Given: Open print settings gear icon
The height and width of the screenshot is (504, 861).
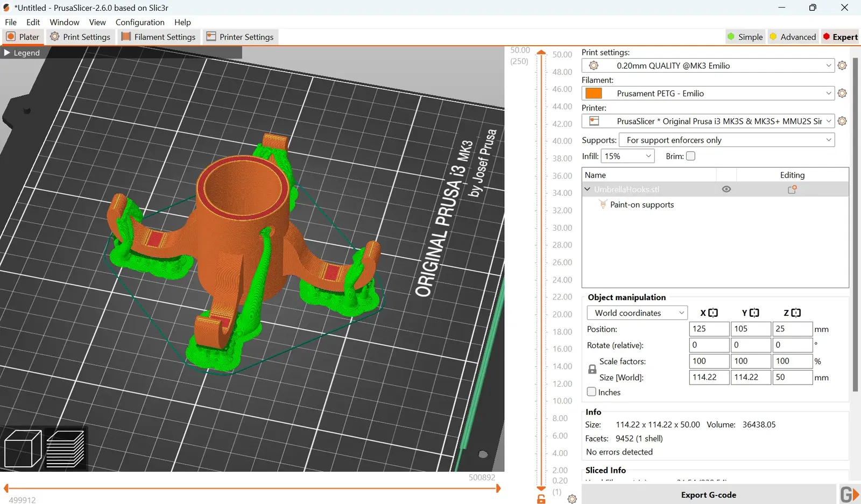Looking at the screenshot, I should [842, 66].
